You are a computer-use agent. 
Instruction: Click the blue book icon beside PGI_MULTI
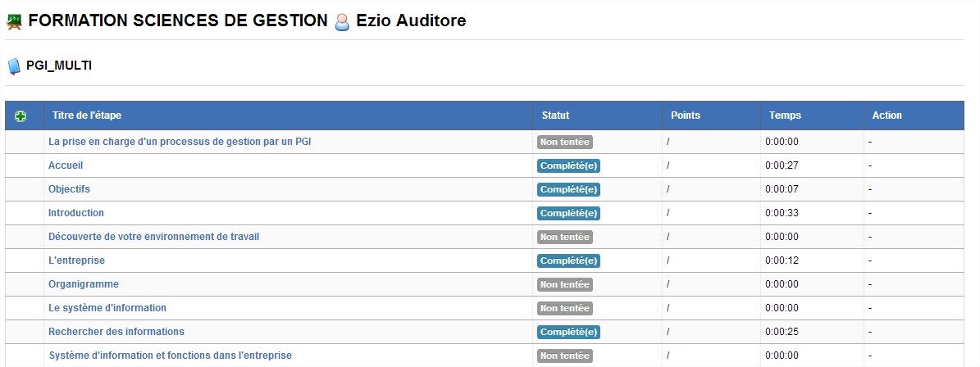coord(15,66)
